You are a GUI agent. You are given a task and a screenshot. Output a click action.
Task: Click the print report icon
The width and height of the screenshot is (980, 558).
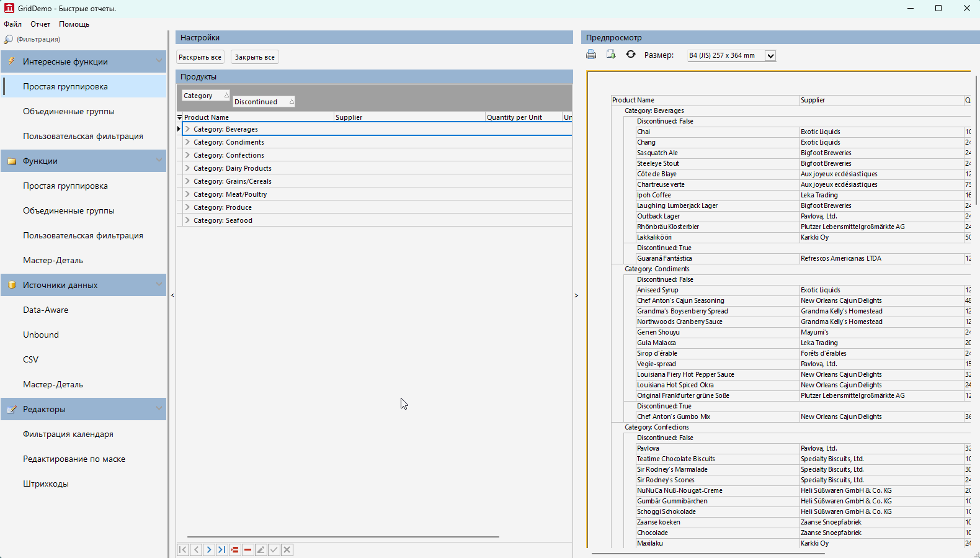[591, 55]
